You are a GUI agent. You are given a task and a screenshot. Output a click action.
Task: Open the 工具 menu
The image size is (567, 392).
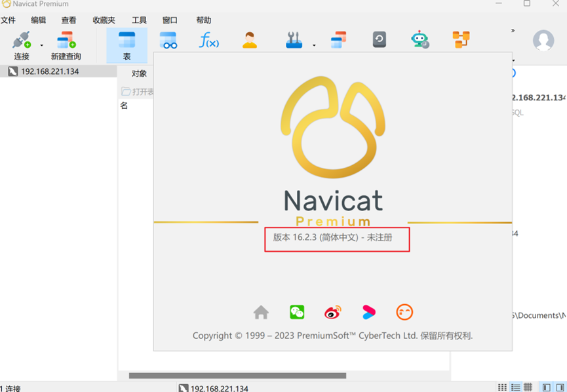(139, 20)
